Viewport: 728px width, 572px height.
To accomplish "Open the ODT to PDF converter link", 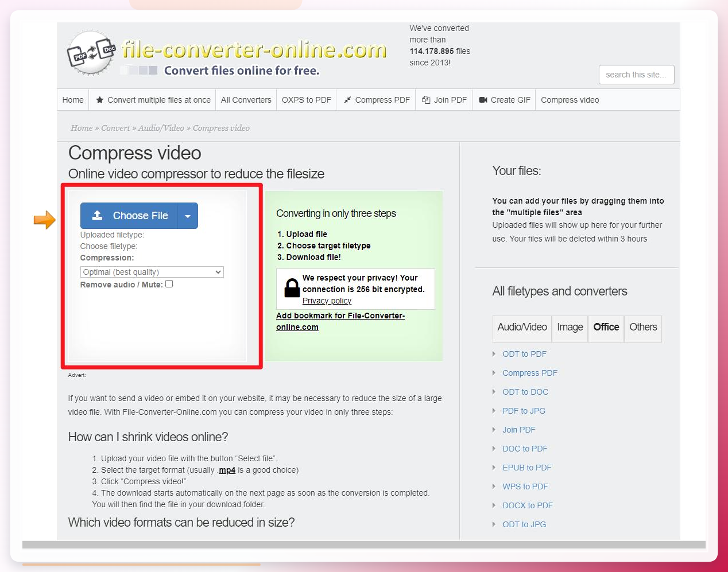I will click(x=524, y=354).
